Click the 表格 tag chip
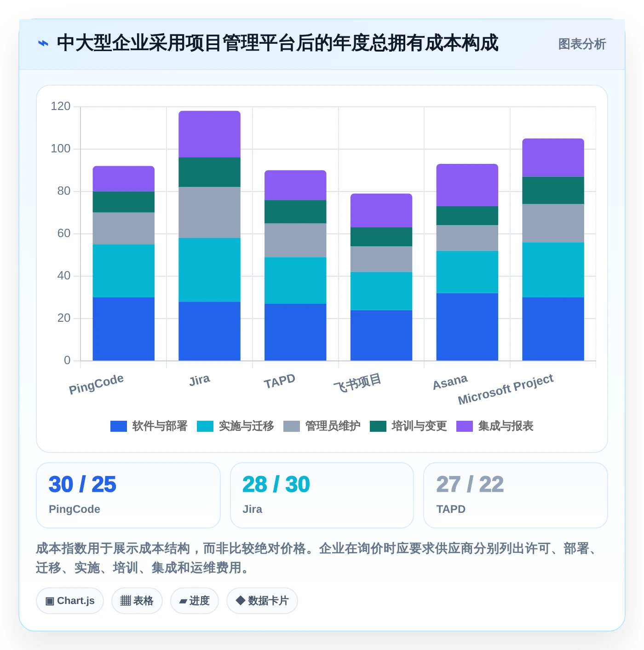Image resolution: width=644 pixels, height=650 pixels. click(x=137, y=601)
